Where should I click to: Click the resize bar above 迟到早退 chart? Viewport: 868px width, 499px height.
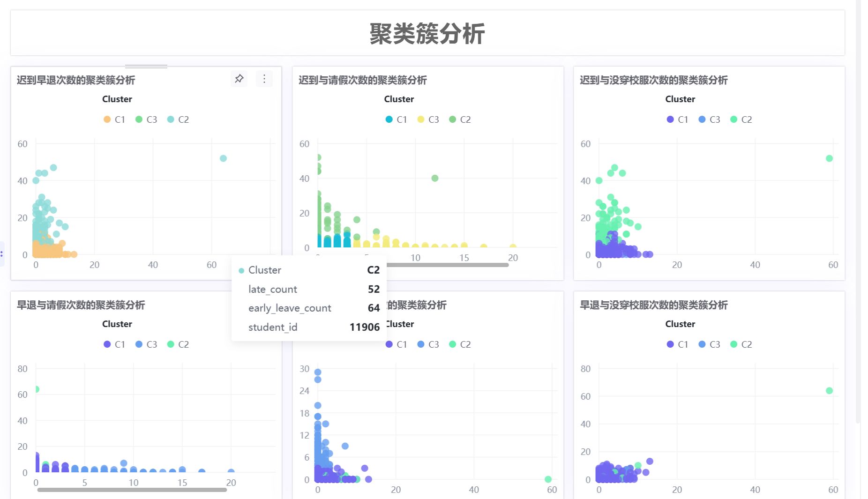point(146,67)
